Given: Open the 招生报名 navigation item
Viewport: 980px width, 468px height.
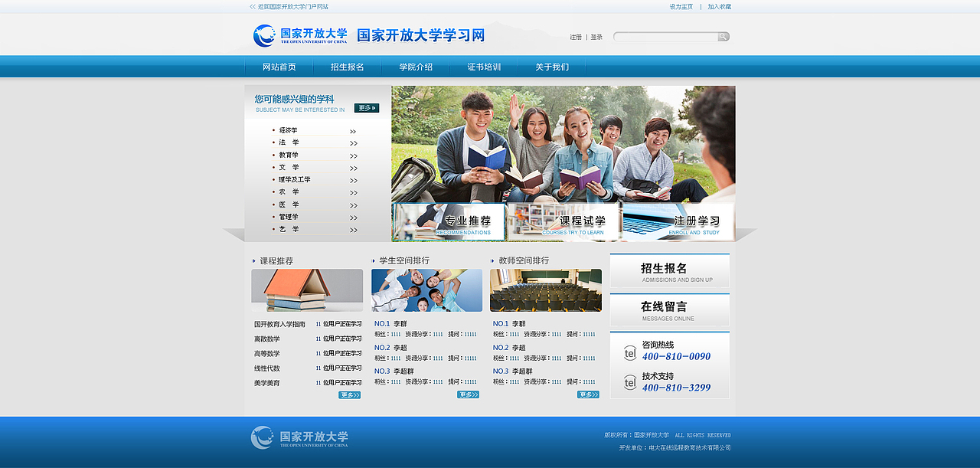Looking at the screenshot, I should 348,67.
